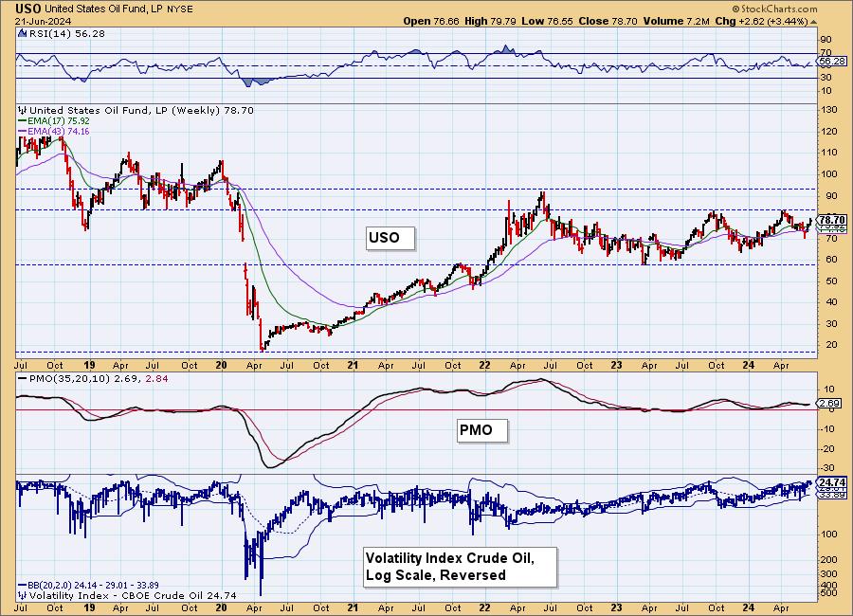This screenshot has height=616, width=853.
Task: Click the 500 label on the volatility axis
Action: point(829,592)
